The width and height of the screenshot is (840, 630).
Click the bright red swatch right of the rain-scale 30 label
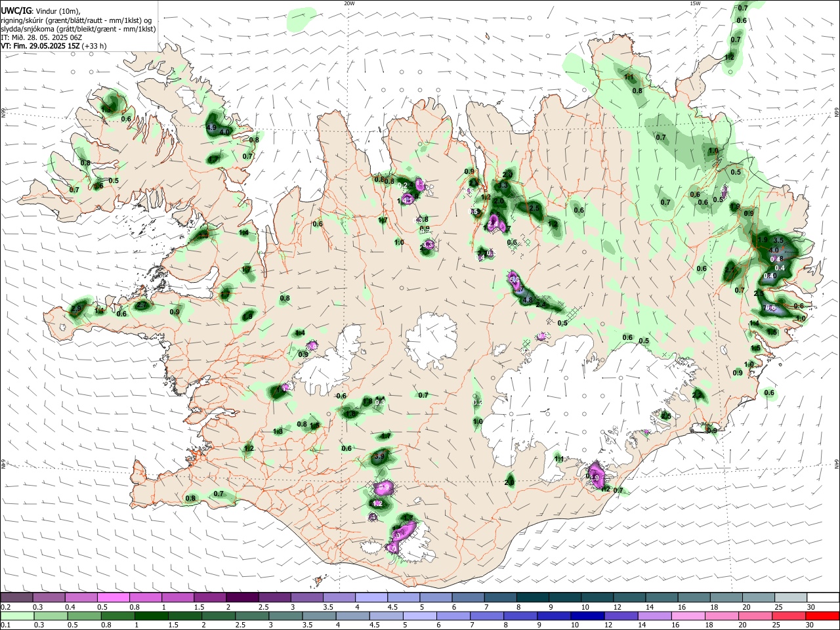pyautogui.click(x=822, y=616)
